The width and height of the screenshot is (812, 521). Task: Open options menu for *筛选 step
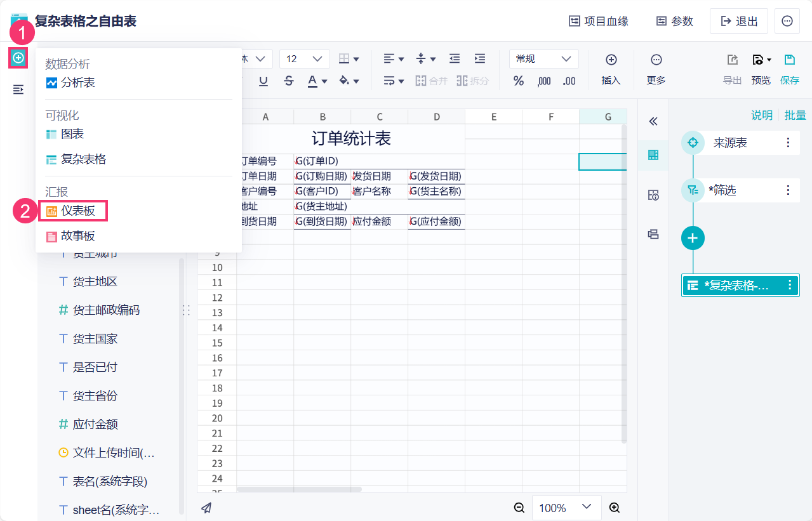point(788,190)
